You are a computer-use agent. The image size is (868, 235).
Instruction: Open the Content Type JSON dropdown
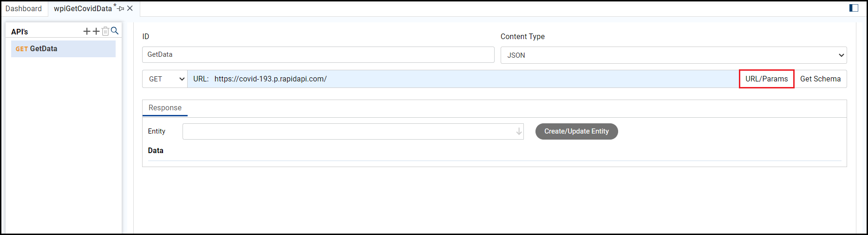tap(673, 55)
